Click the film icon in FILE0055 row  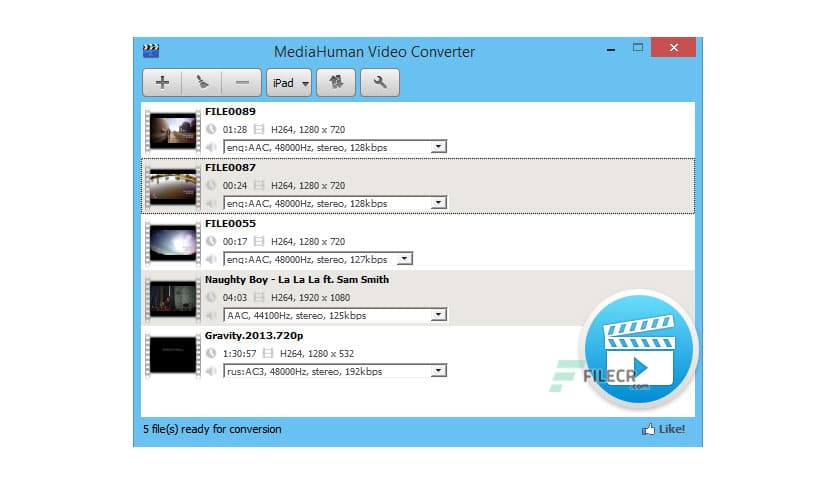pos(259,241)
